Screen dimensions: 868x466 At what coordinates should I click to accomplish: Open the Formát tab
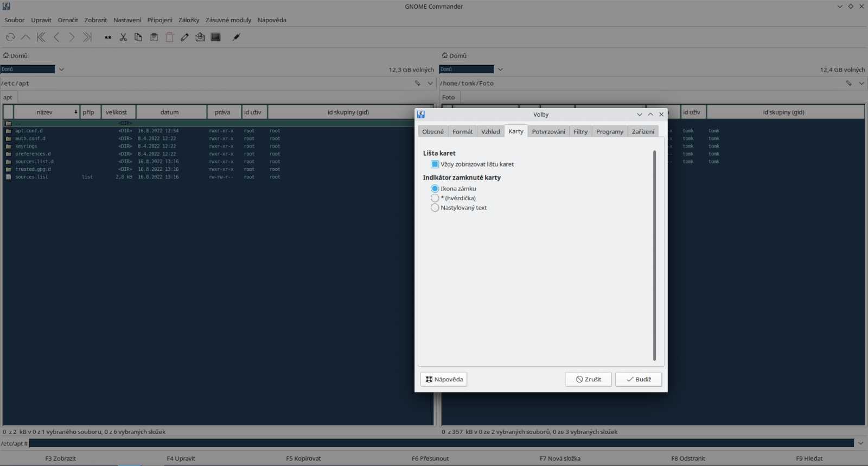coord(463,131)
